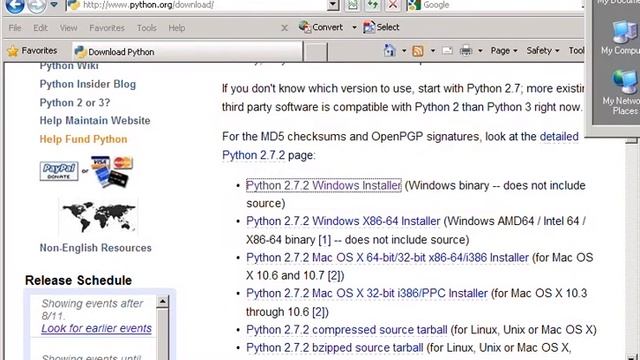
Task: Click the compatibility view icon
Action: (x=352, y=5)
